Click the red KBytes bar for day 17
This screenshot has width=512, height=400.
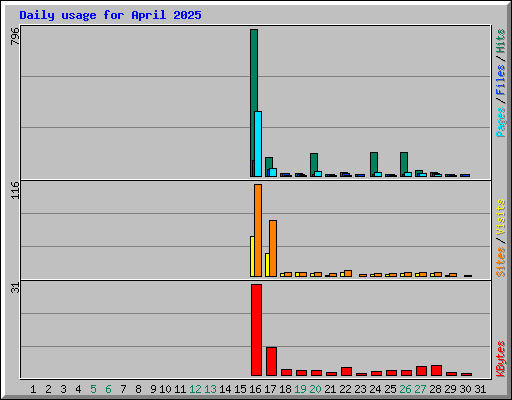tap(271, 362)
